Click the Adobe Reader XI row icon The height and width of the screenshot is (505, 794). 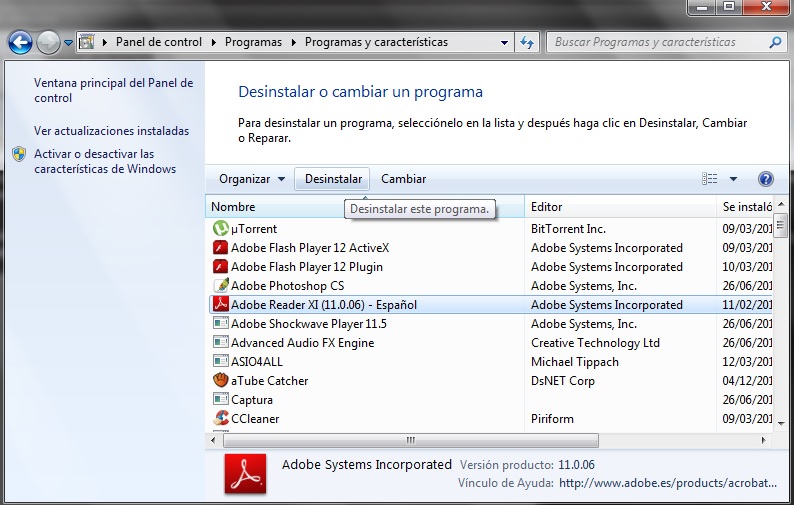(221, 304)
